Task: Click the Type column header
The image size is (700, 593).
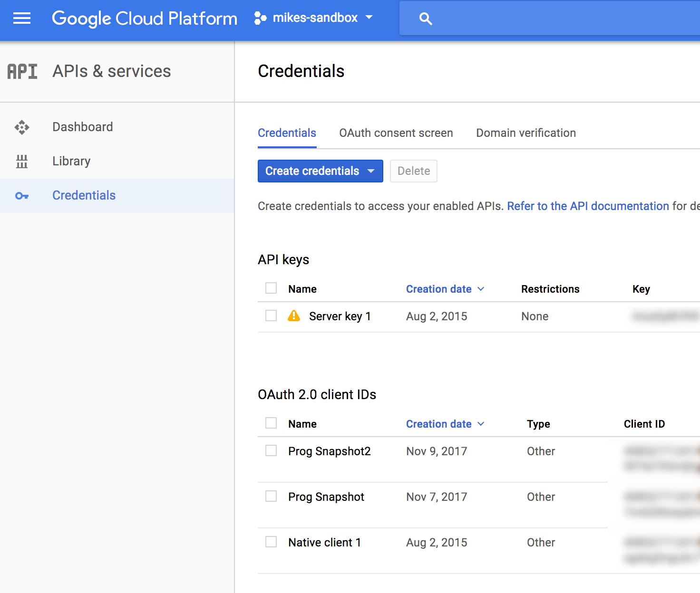Action: pyautogui.click(x=538, y=424)
